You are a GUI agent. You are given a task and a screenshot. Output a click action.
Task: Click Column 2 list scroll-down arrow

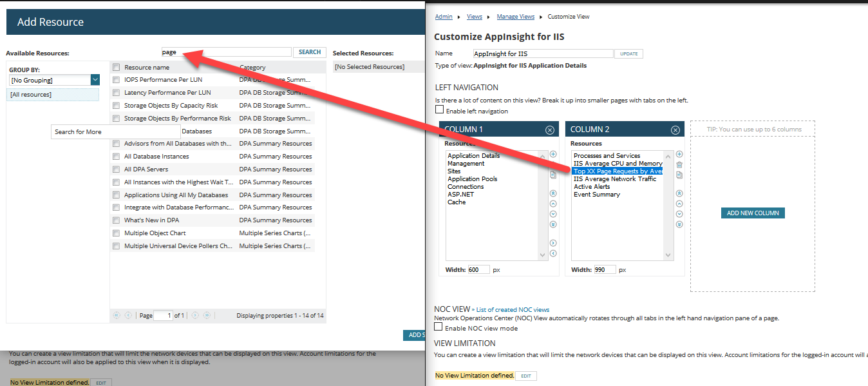(x=668, y=256)
